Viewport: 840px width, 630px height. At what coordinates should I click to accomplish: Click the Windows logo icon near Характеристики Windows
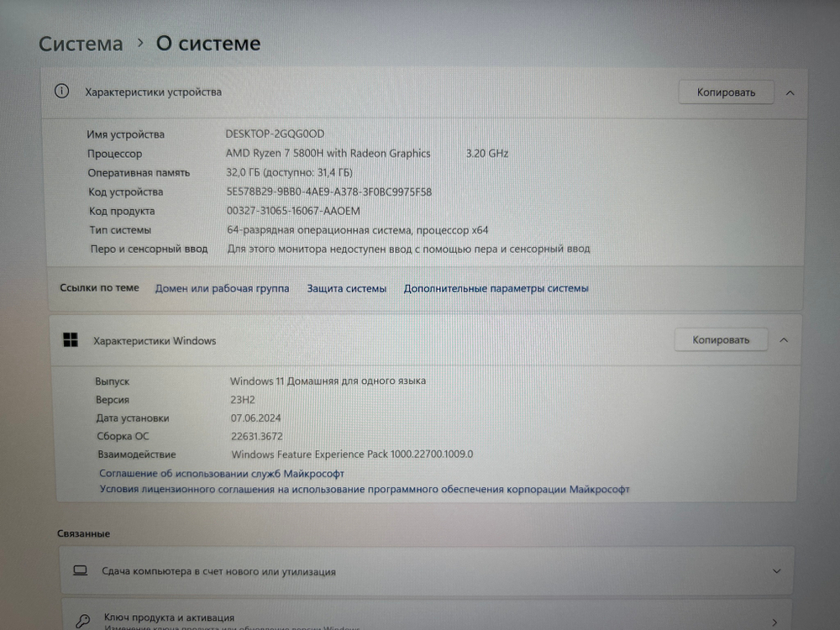(x=71, y=339)
